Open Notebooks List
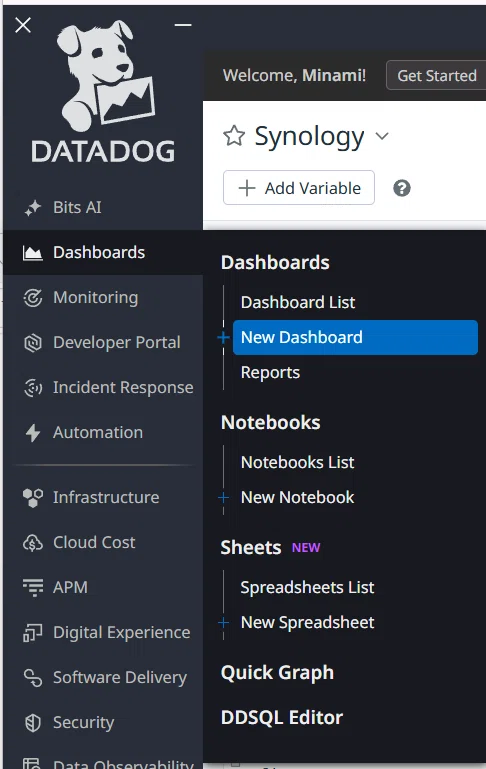The image size is (486, 769). [x=297, y=462]
